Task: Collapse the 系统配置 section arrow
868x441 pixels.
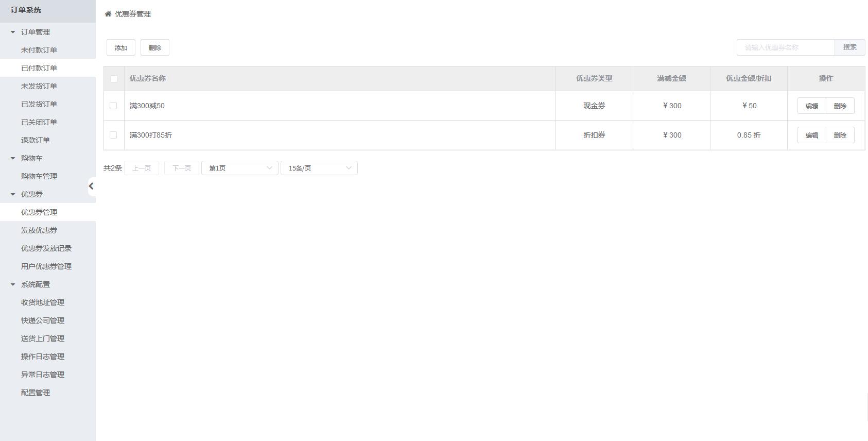Action: (x=13, y=284)
